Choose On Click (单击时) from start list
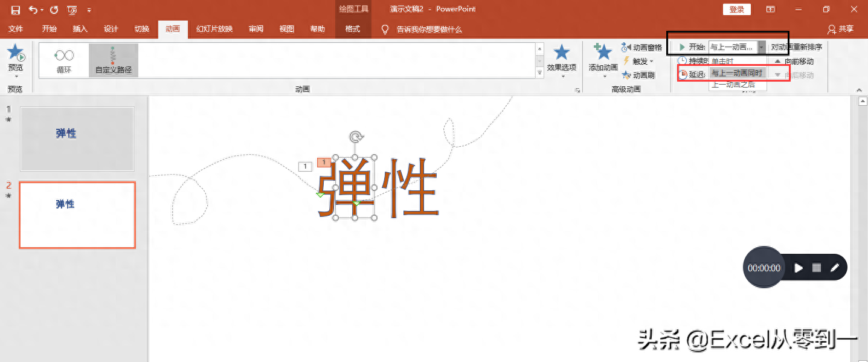The width and height of the screenshot is (868, 362). click(722, 61)
